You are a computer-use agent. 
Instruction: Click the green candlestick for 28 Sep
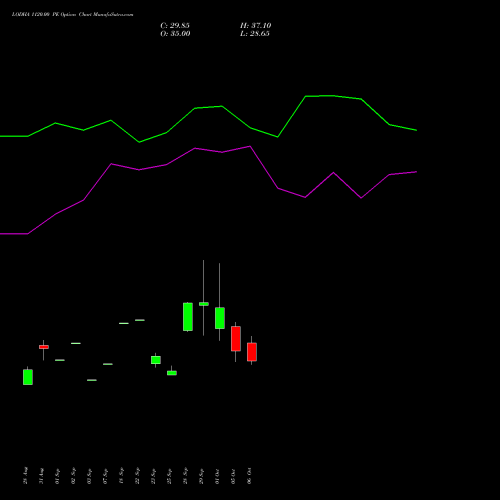[x=188, y=317]
